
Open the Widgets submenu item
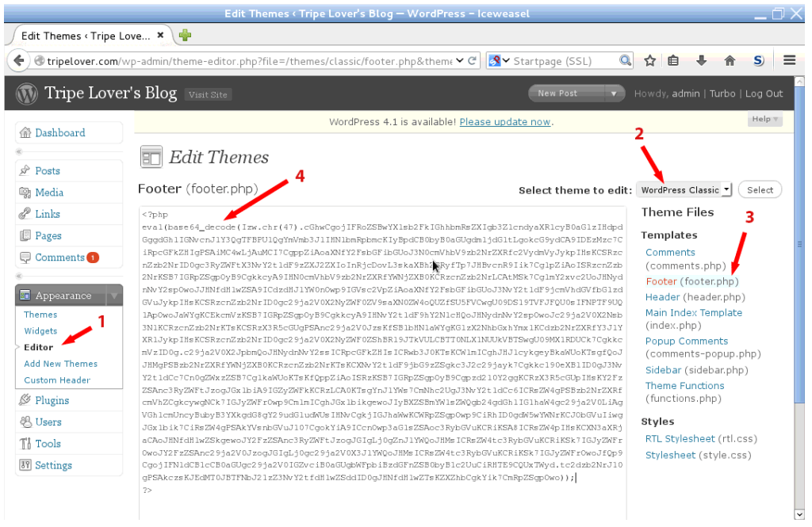click(x=40, y=330)
